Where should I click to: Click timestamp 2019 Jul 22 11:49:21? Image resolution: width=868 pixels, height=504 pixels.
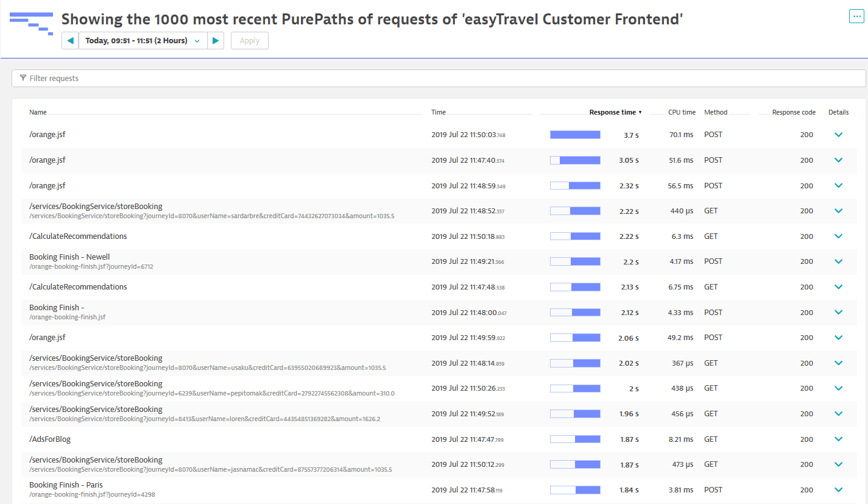(x=468, y=261)
